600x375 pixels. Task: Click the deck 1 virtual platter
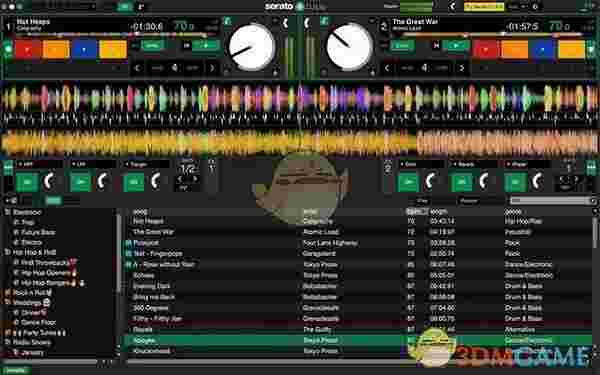(252, 47)
